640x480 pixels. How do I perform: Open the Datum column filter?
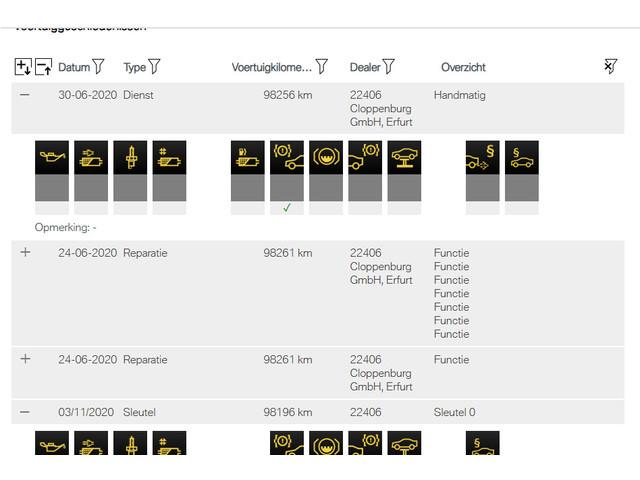pos(98,67)
